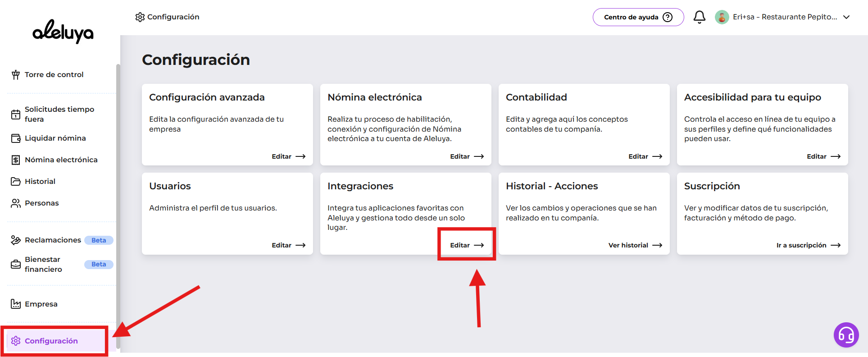Click the Personas people icon
Image resolution: width=868 pixels, height=357 pixels.
tap(16, 203)
